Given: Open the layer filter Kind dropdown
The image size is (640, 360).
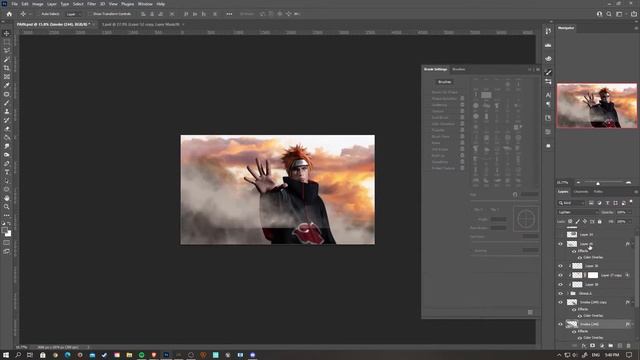Looking at the screenshot, I should point(571,203).
